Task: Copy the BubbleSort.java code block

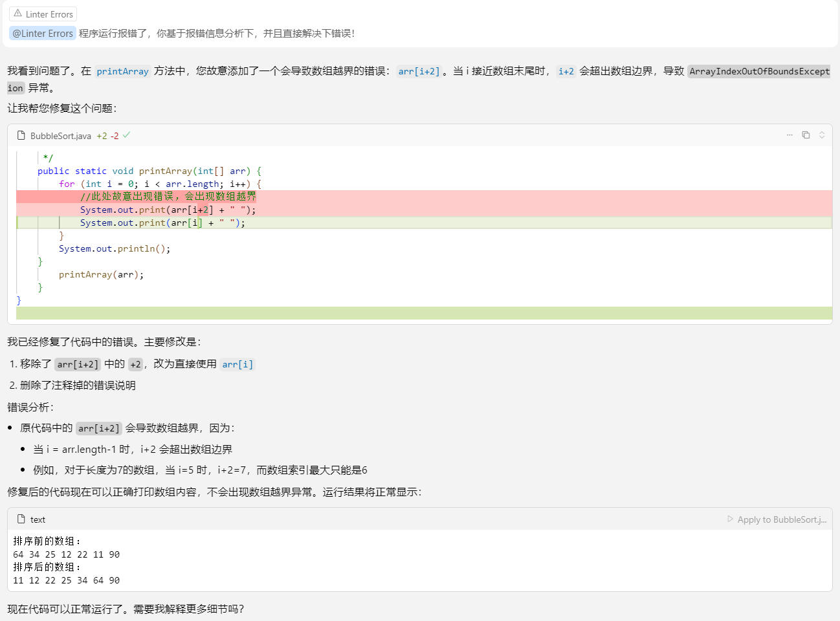Action: tap(806, 134)
